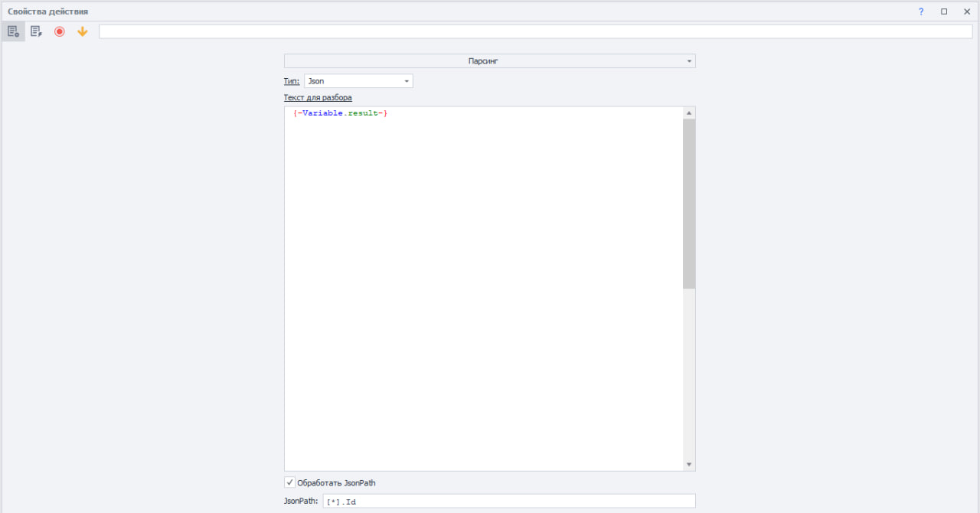
Task: Close the Свойства действия window
Action: click(x=967, y=11)
